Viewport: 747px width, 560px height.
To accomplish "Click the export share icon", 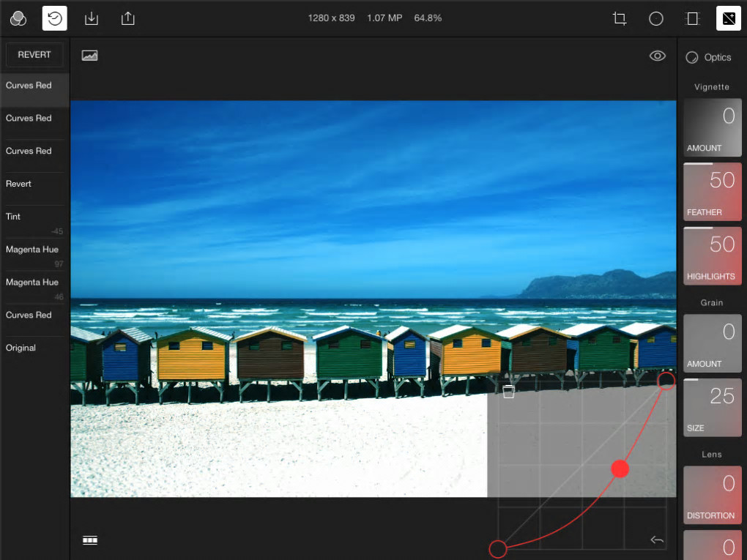I will (128, 18).
